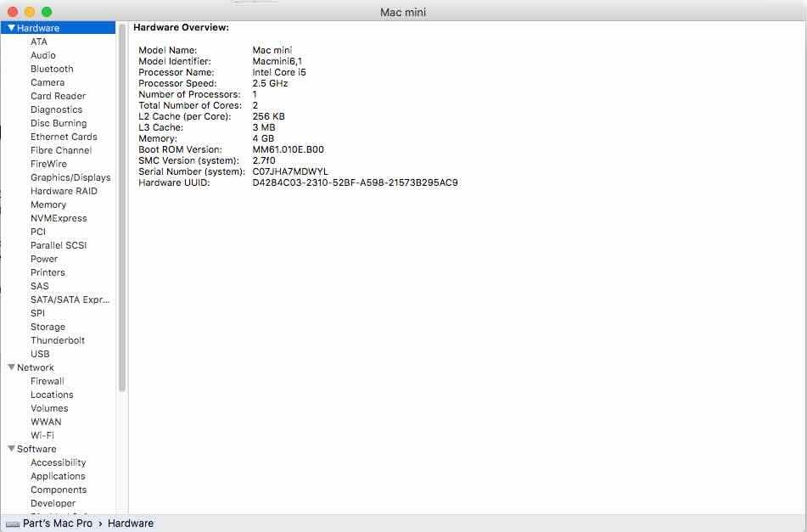Open FireWire in the sidebar
Image resolution: width=807 pixels, height=532 pixels.
[x=48, y=164]
